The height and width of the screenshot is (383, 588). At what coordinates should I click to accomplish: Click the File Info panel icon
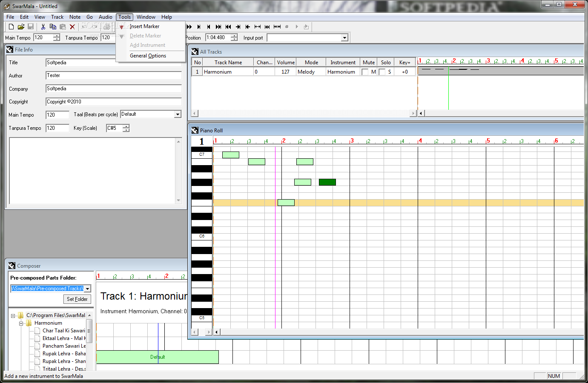10,50
